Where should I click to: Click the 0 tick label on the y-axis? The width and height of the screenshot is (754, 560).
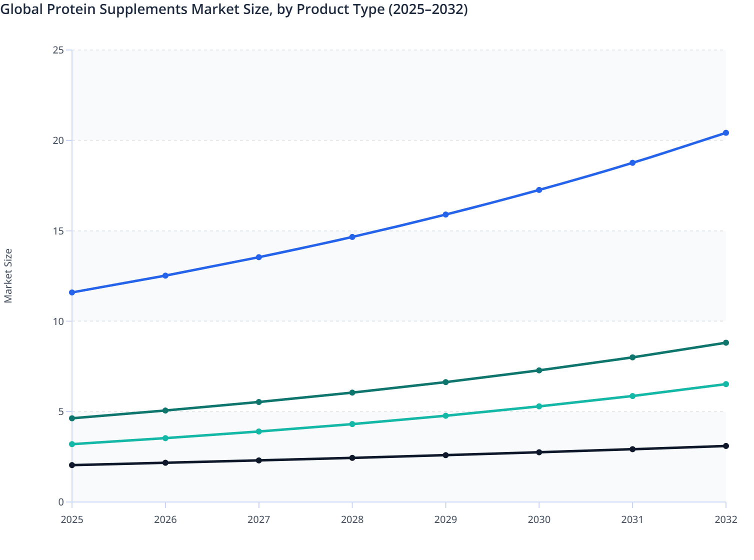pos(61,500)
